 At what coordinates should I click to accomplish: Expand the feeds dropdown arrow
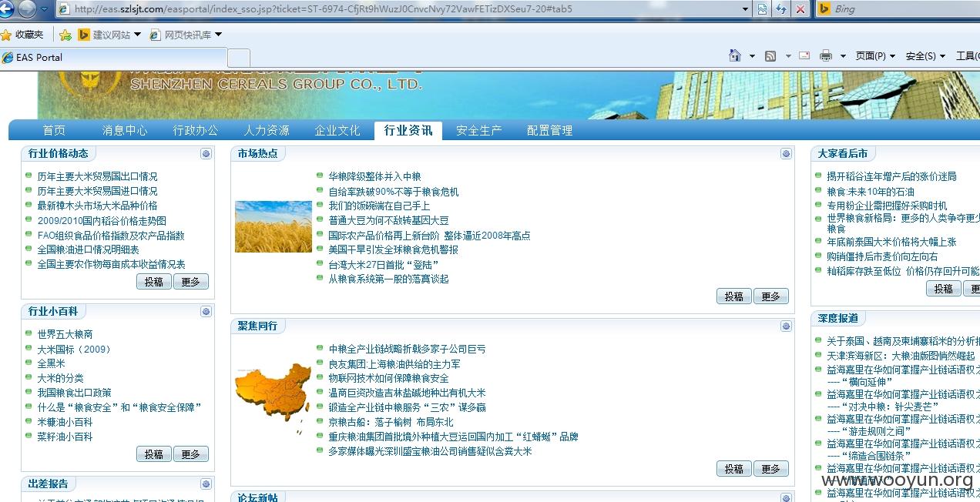point(787,56)
